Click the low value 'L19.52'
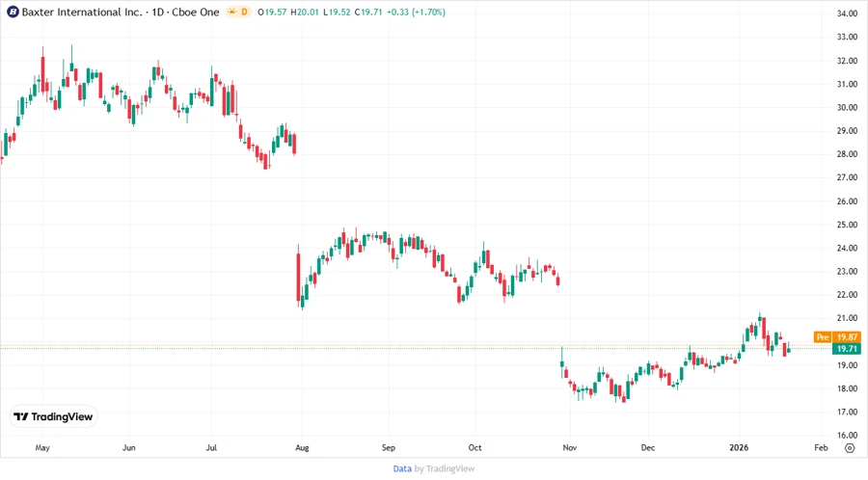 (337, 12)
